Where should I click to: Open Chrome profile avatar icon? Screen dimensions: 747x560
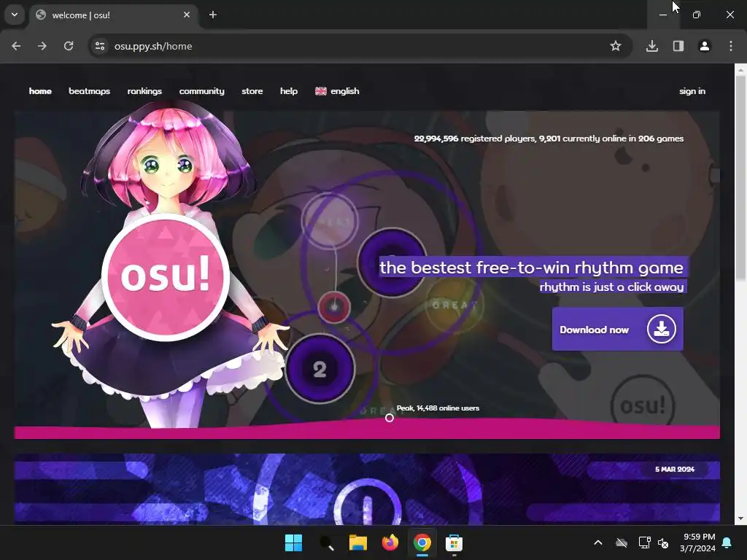[x=705, y=46]
